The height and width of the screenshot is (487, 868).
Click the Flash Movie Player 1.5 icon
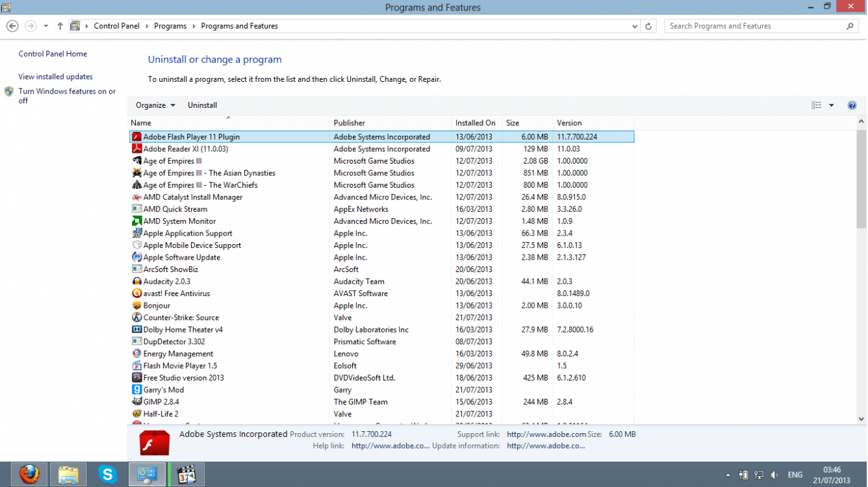click(136, 366)
